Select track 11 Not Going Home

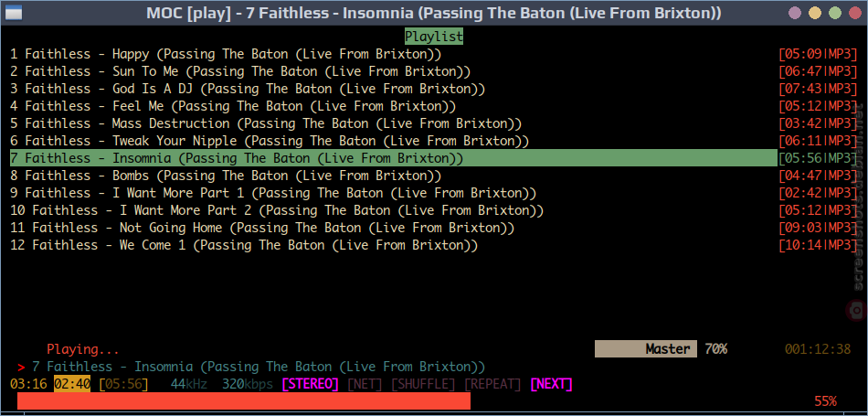tap(262, 228)
